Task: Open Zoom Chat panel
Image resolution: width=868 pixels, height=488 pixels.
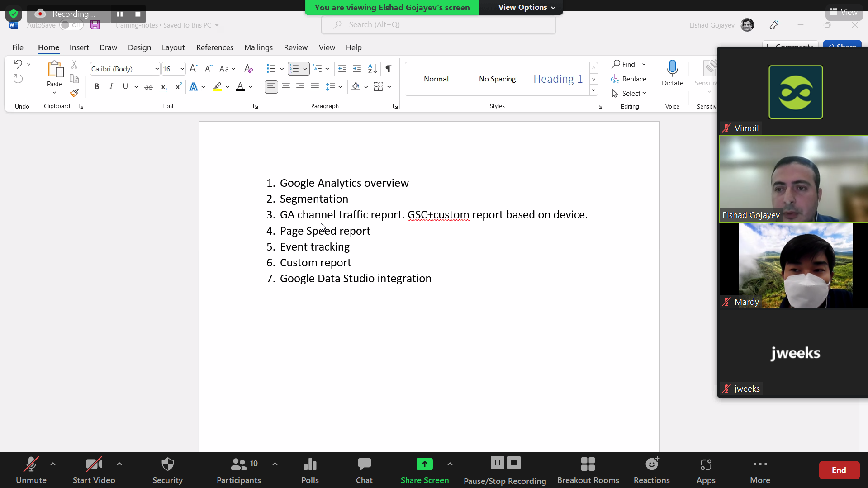Action: tap(364, 470)
